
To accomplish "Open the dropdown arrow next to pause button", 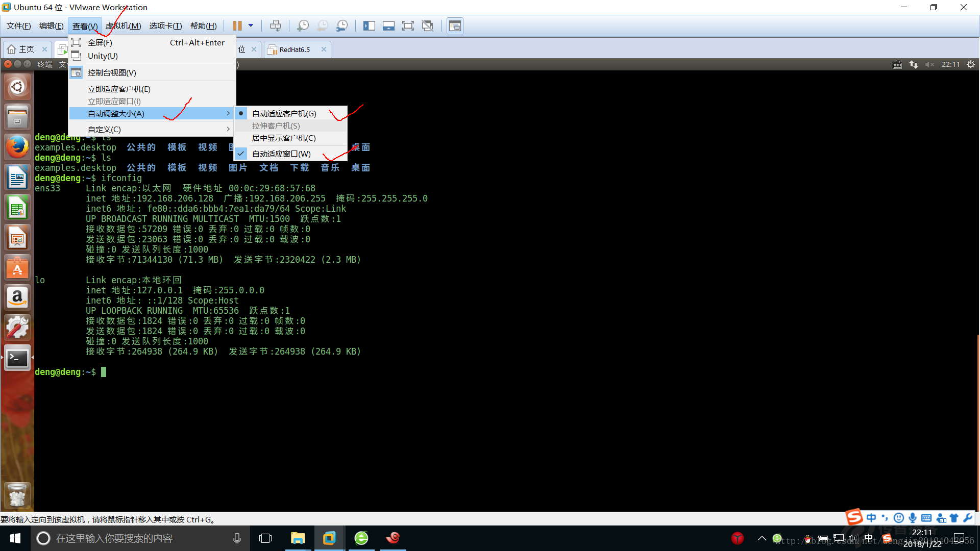I will point(251,25).
